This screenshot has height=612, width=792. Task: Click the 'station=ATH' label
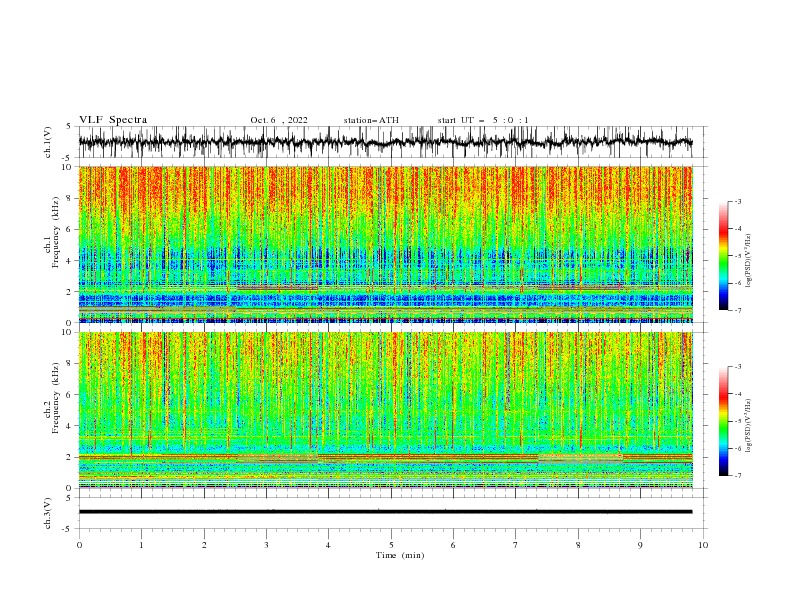click(371, 120)
